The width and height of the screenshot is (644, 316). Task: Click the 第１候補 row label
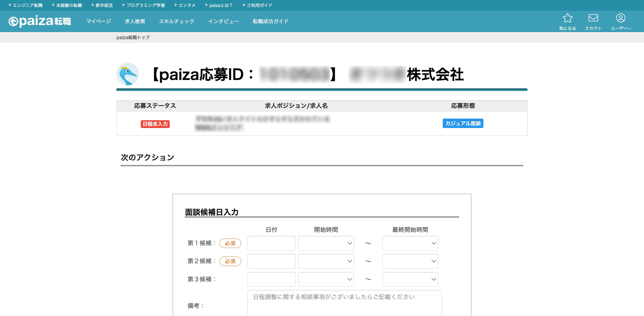pos(202,243)
